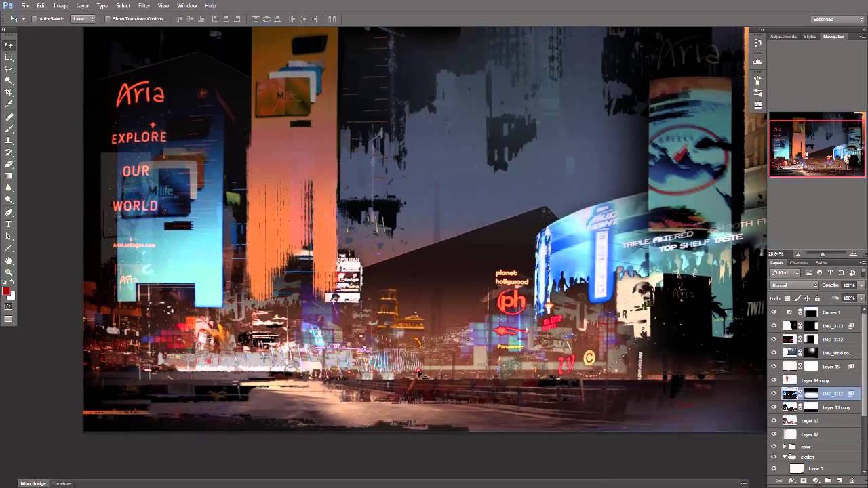The image size is (868, 488).
Task: Click the red foreground color swatch
Action: [x=6, y=291]
